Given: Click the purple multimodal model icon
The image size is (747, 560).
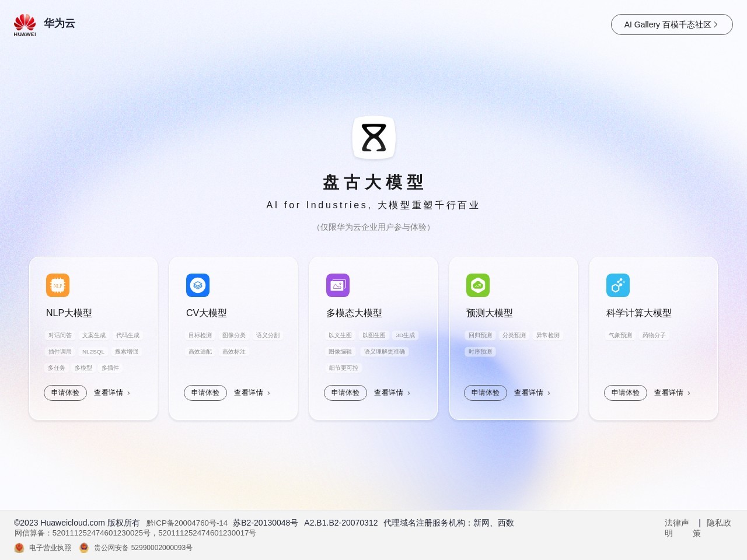Looking at the screenshot, I should (x=338, y=285).
